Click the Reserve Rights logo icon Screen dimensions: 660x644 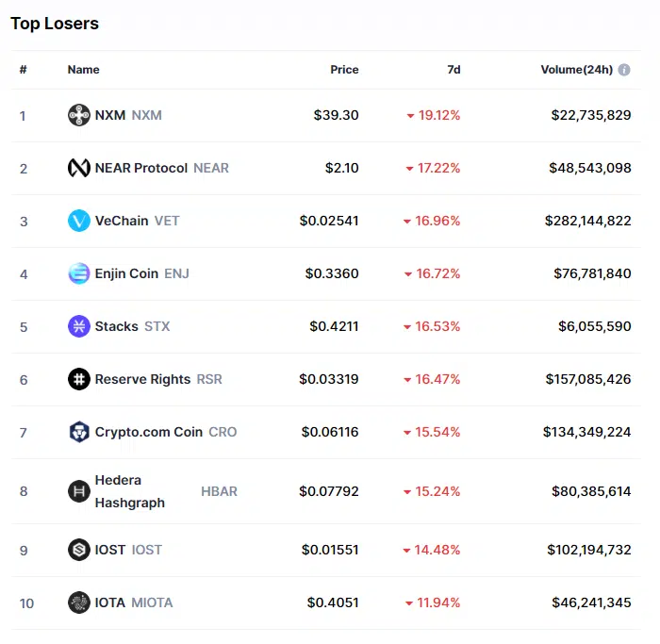click(x=79, y=379)
